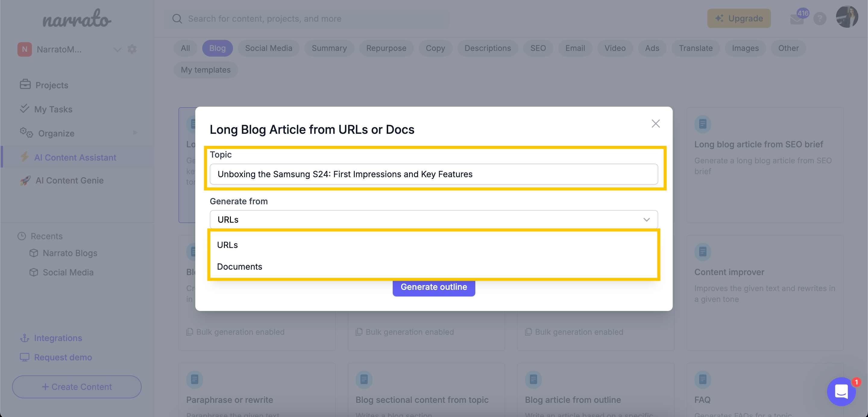Open workspace settings gear icon
Image resolution: width=868 pixels, height=417 pixels.
click(132, 49)
